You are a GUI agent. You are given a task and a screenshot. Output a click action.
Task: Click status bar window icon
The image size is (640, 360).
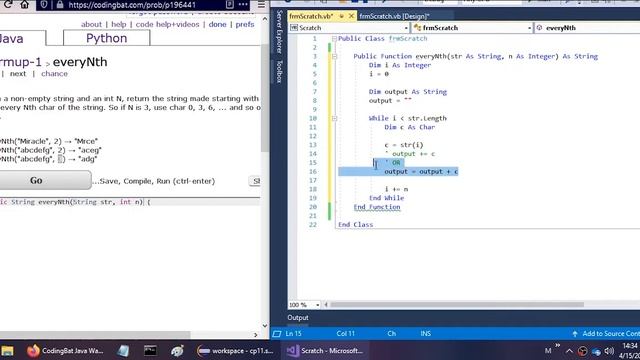coord(277,334)
